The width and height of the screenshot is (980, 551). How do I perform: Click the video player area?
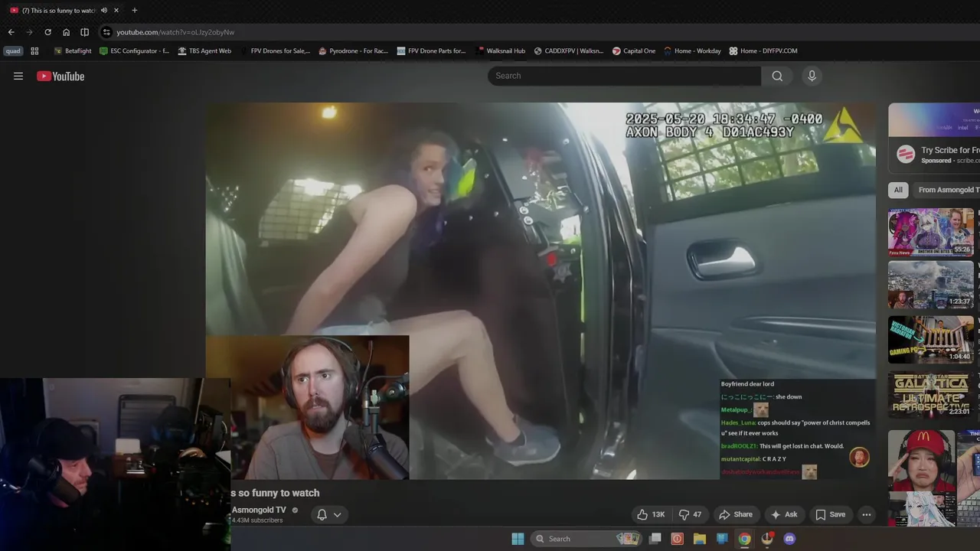click(541, 291)
